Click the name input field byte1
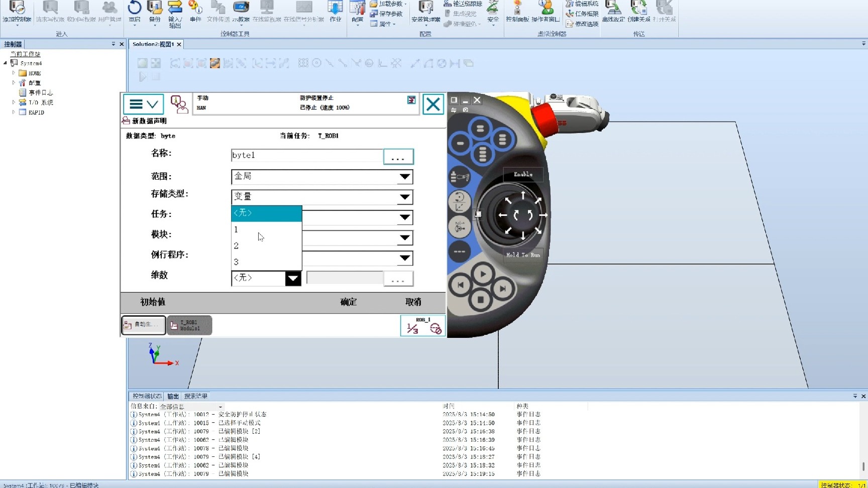Image resolution: width=868 pixels, height=488 pixels. click(x=306, y=156)
